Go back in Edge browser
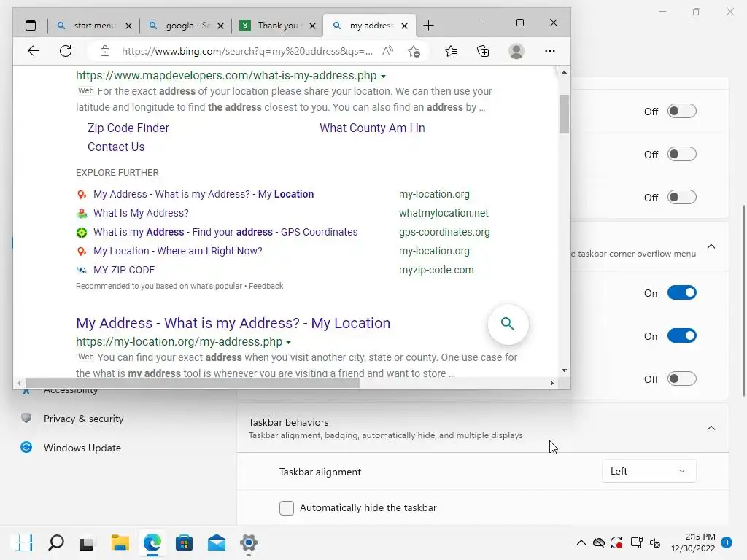Viewport: 747px width, 560px height. tap(34, 51)
